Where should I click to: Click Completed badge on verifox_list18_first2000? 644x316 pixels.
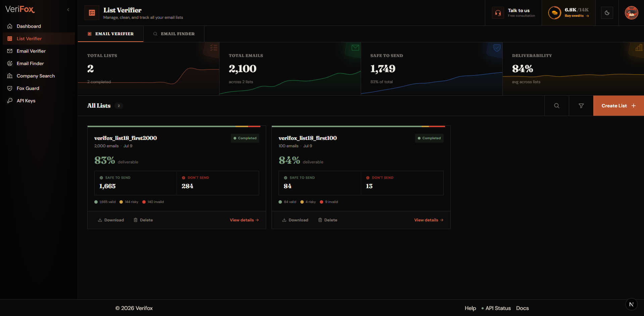click(x=245, y=138)
